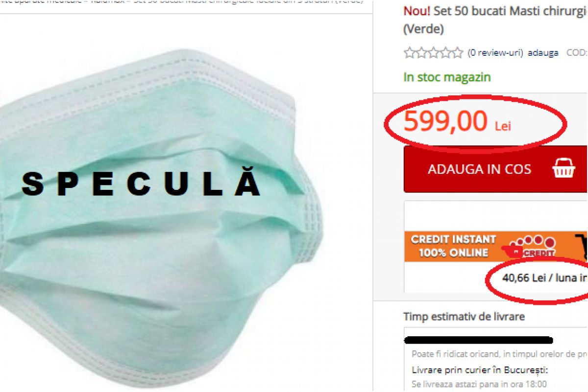Rate the product with fifth star
This screenshot has height=392, width=588.
click(x=457, y=53)
